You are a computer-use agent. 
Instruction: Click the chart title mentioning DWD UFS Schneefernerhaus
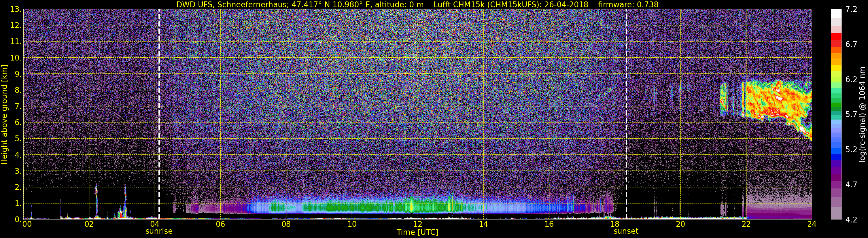coord(417,4)
